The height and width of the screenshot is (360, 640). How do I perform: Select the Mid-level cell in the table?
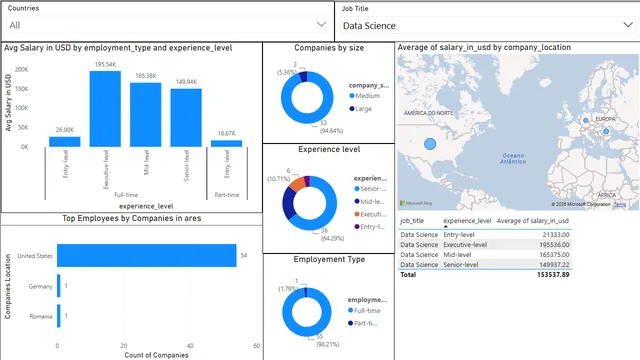click(457, 255)
